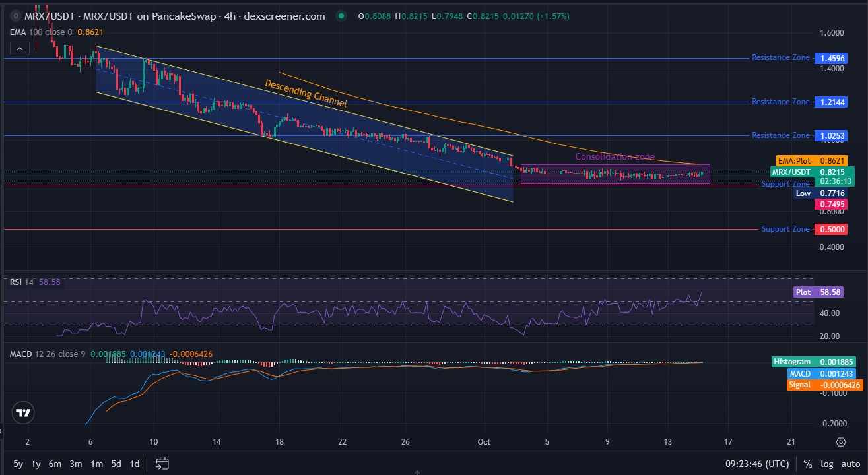The height and width of the screenshot is (475, 868).
Task: Collapse the indicator legend arrow
Action: (19, 48)
